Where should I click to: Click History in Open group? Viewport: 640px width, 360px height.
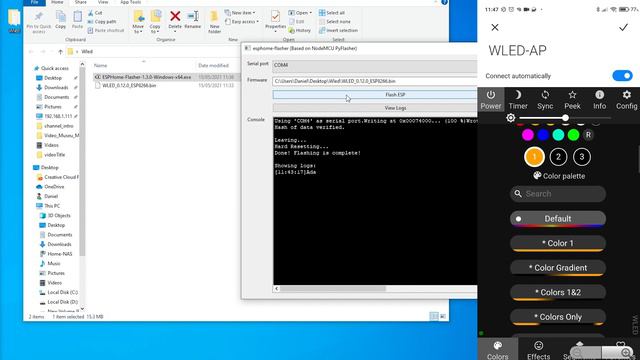(300, 31)
